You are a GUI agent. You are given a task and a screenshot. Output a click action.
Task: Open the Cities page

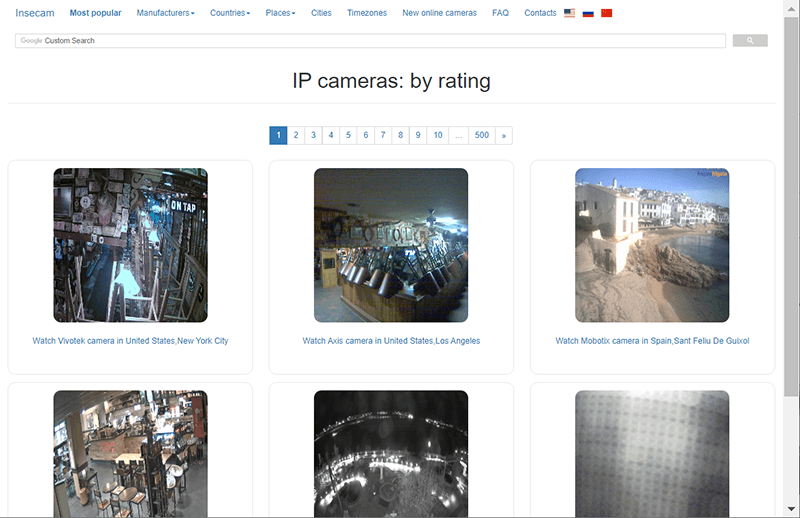(x=321, y=13)
